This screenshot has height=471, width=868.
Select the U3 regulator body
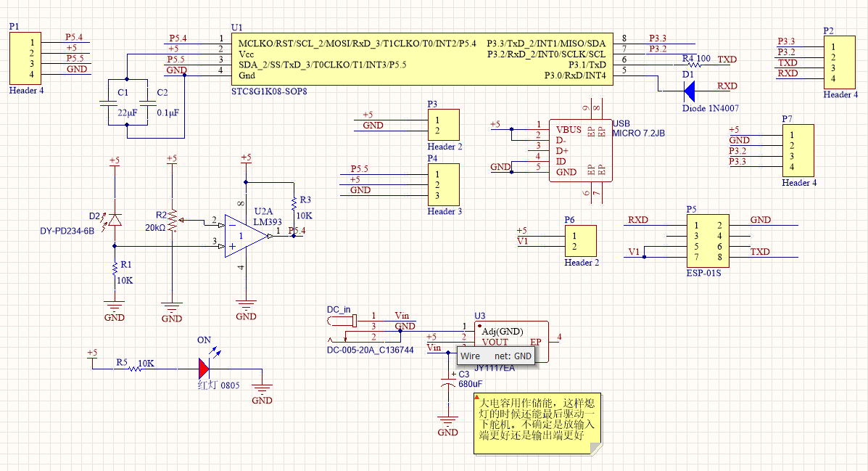511,342
